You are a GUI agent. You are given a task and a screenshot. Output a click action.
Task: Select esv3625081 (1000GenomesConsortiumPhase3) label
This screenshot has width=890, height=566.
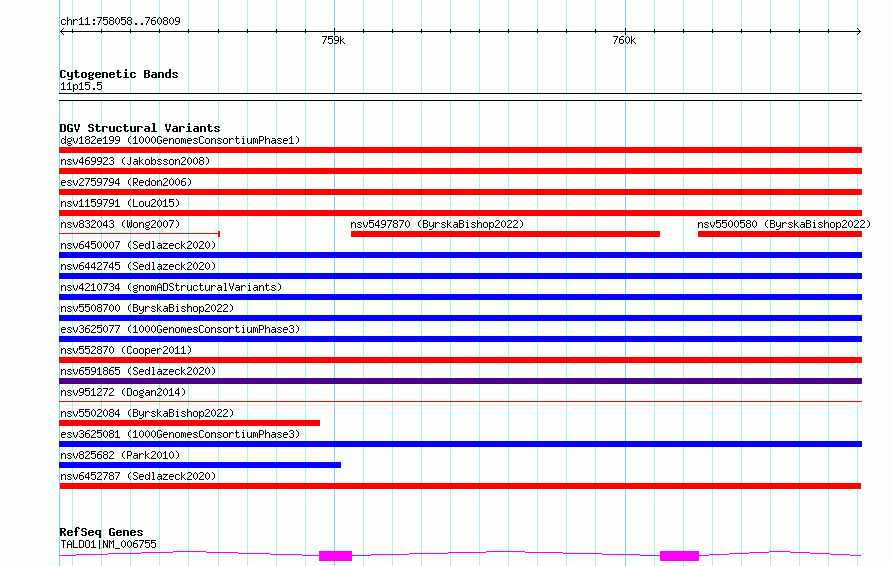(180, 434)
